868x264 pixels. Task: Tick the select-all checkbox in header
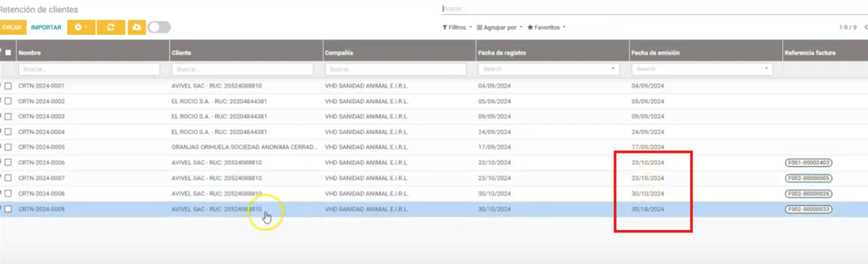coord(8,52)
